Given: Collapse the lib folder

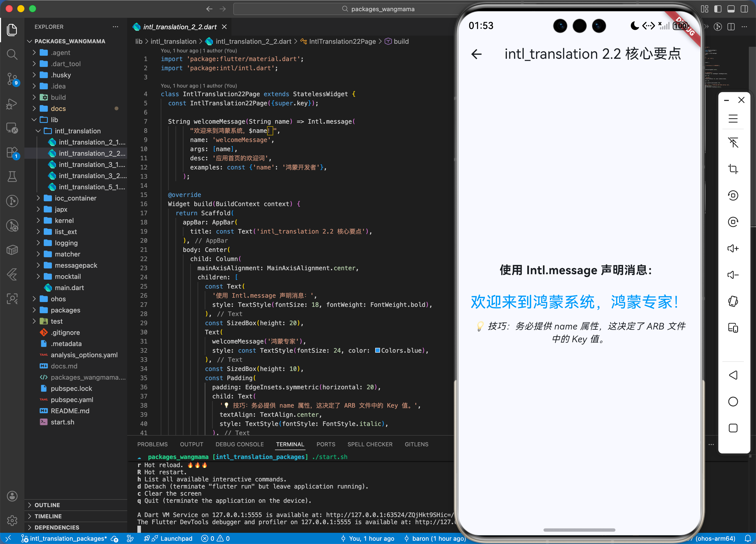Looking at the screenshot, I should 76,120.
